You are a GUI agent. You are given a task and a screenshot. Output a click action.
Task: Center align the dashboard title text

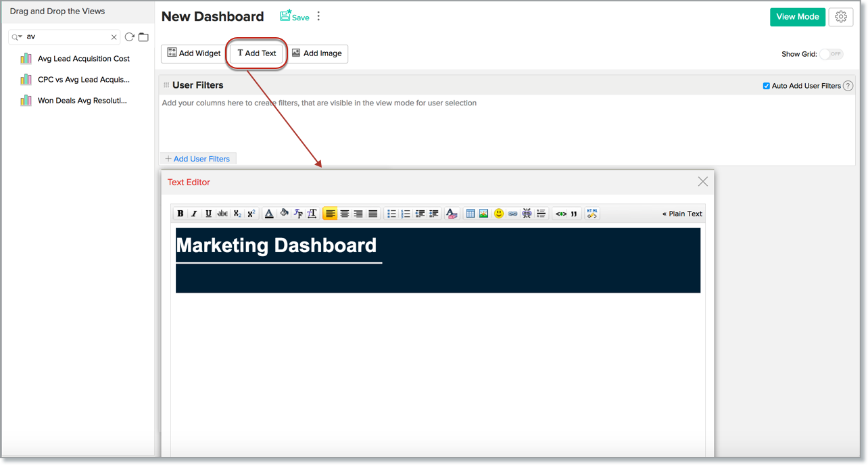click(345, 213)
